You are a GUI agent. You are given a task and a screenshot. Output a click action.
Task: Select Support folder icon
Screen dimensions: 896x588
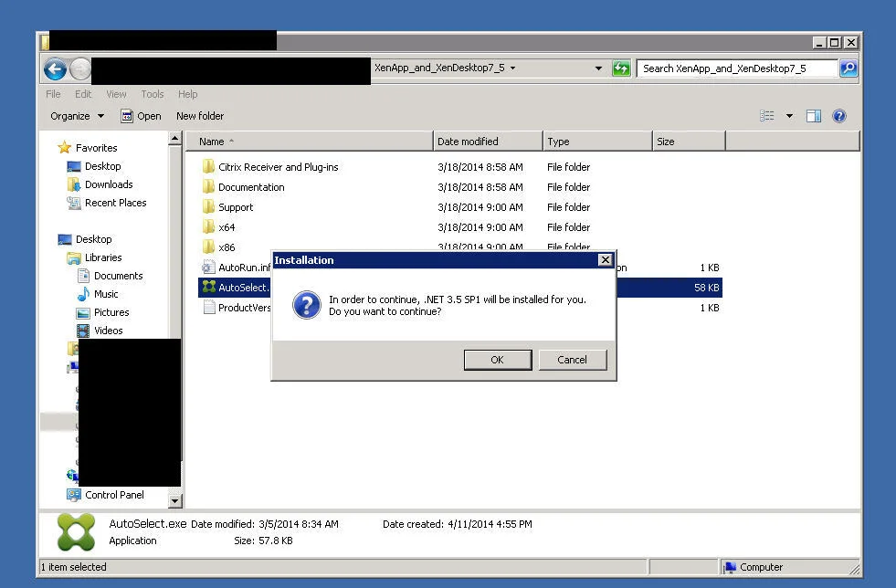click(208, 207)
